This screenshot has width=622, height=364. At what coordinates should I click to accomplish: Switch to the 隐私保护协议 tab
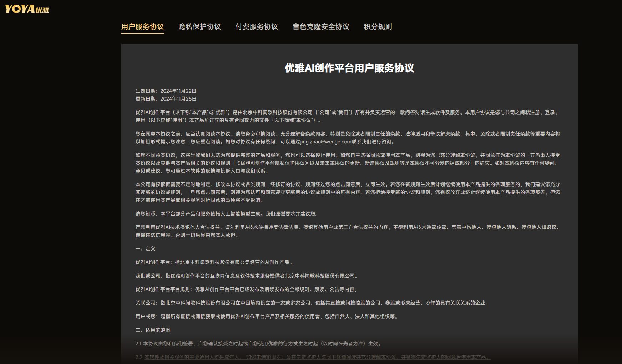pos(199,26)
